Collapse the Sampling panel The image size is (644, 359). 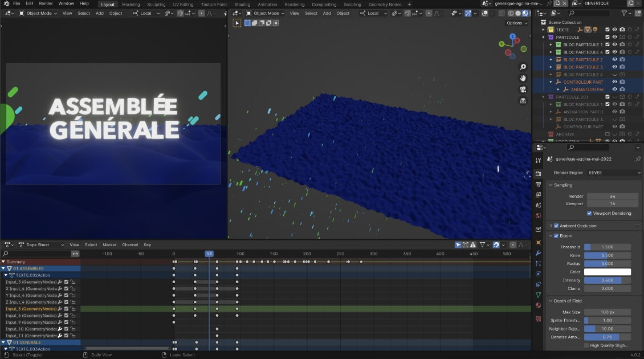(551, 185)
